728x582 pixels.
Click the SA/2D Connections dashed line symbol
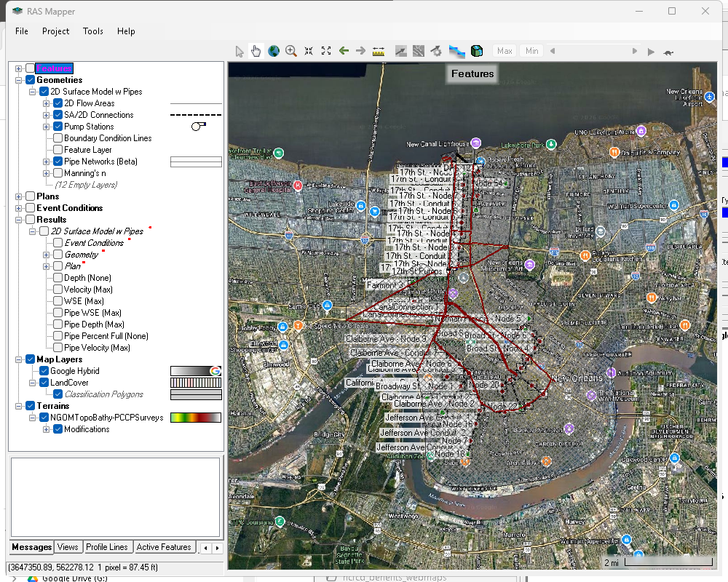click(x=195, y=115)
